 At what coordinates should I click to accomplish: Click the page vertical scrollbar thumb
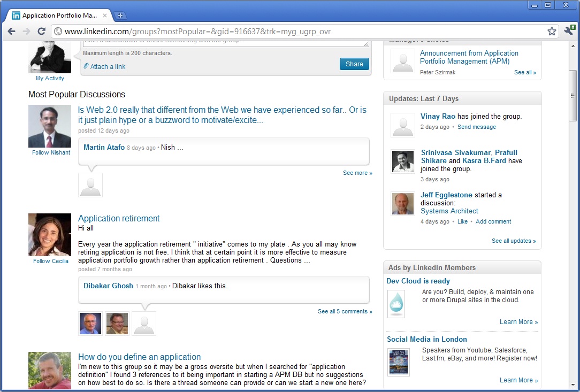[573, 96]
